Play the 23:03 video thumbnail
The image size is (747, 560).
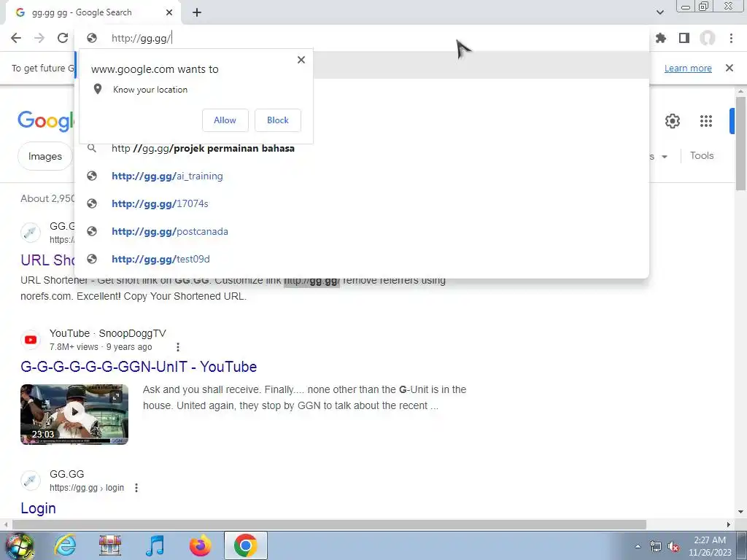pos(74,414)
